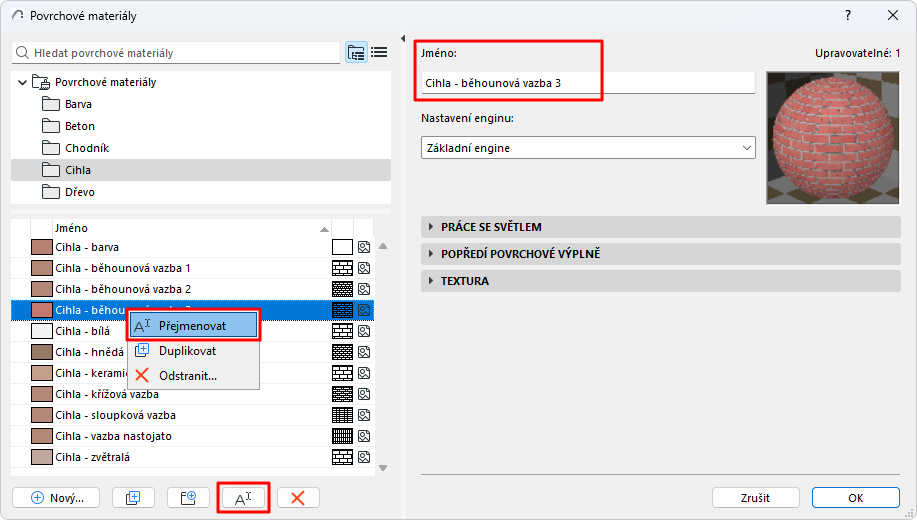Click the Zrušit button

[x=756, y=498]
